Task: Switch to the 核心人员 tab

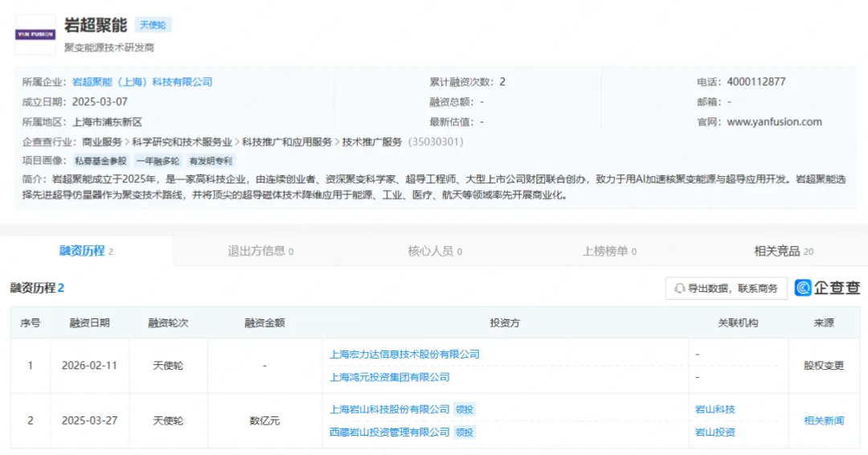Action: click(435, 251)
